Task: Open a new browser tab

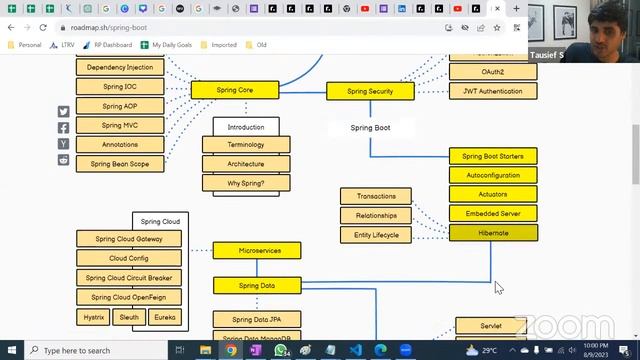Action: point(516,9)
